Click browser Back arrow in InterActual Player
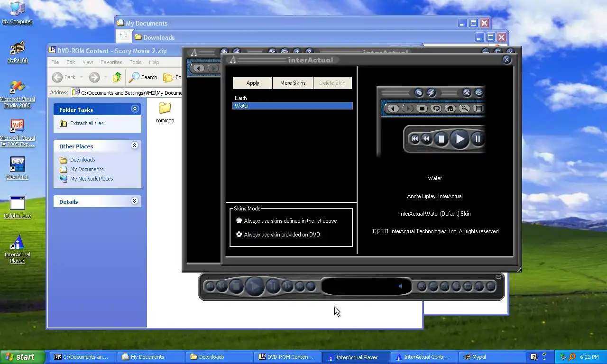The height and width of the screenshot is (364, 607). (x=199, y=68)
